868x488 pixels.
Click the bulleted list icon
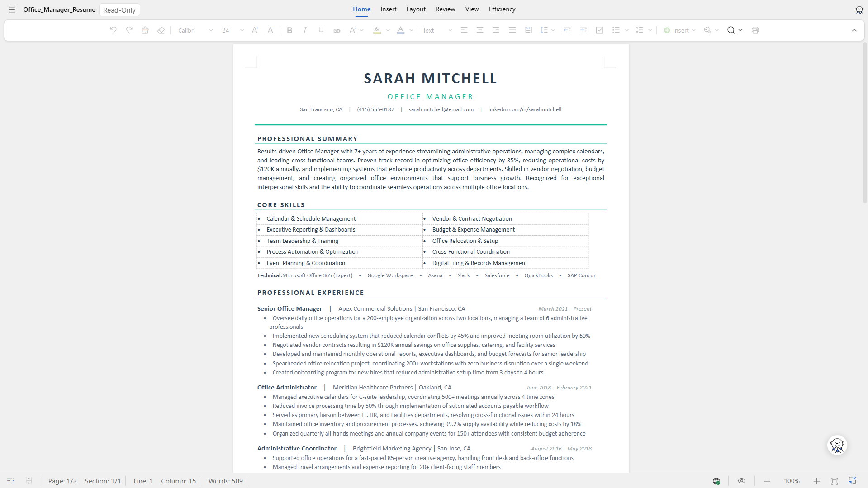[x=616, y=30]
